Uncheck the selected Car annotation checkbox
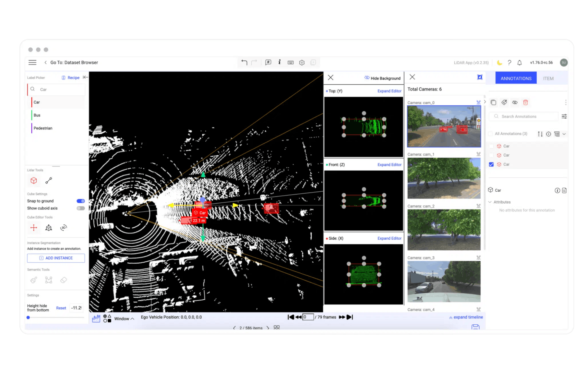586x392 pixels. 491,164
